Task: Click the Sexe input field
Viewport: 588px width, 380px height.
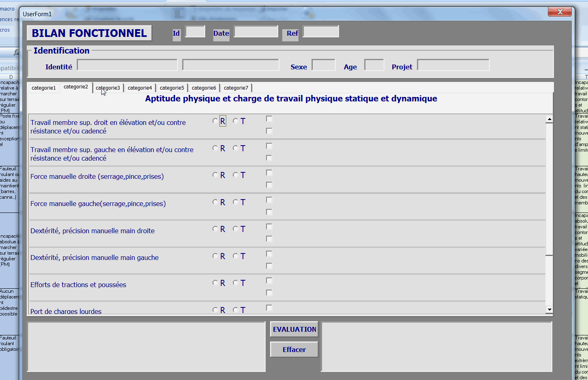Action: click(323, 65)
